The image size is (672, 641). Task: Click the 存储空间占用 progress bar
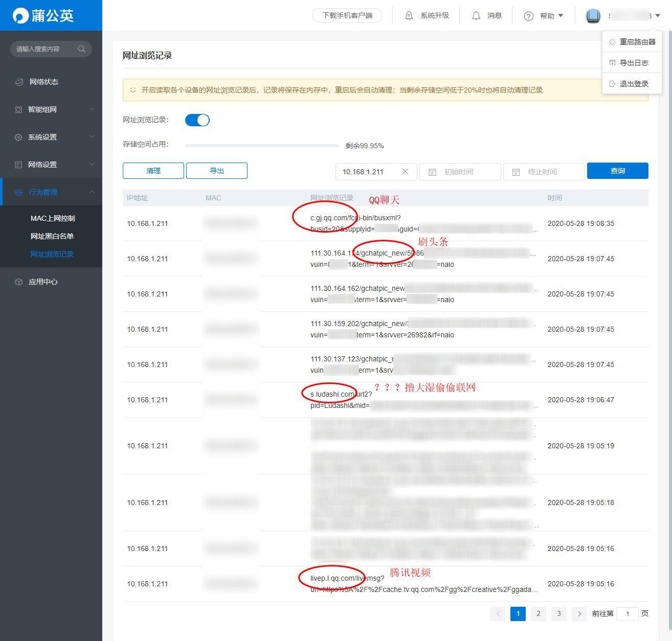pyautogui.click(x=261, y=146)
